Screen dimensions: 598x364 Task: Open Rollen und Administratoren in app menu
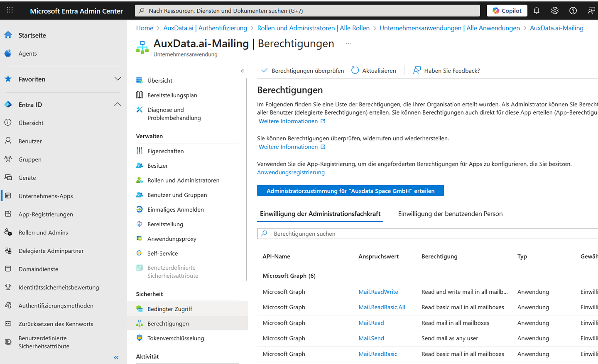[183, 180]
